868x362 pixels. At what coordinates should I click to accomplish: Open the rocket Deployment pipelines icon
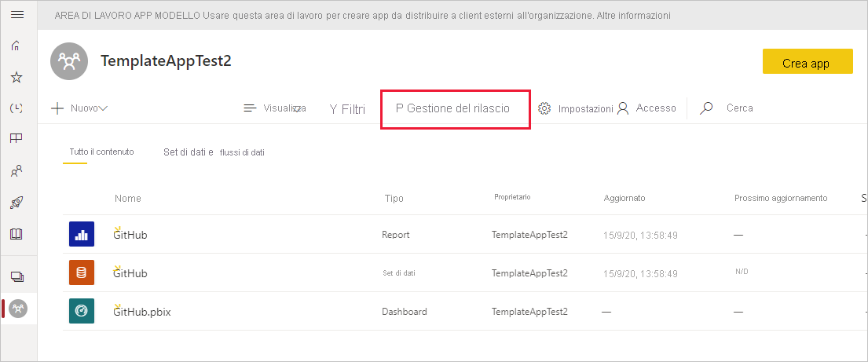(x=16, y=203)
